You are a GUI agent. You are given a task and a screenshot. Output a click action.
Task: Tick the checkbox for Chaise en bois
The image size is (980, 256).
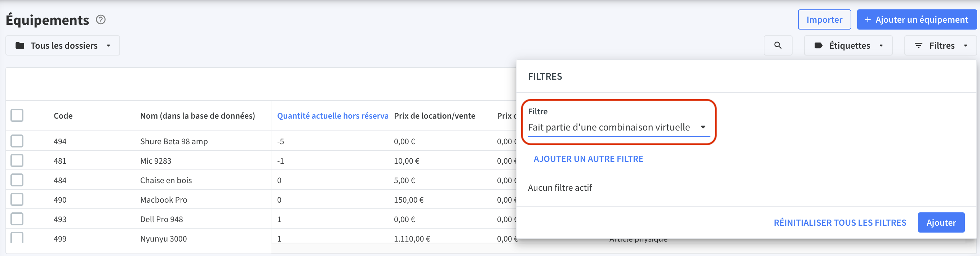(17, 180)
